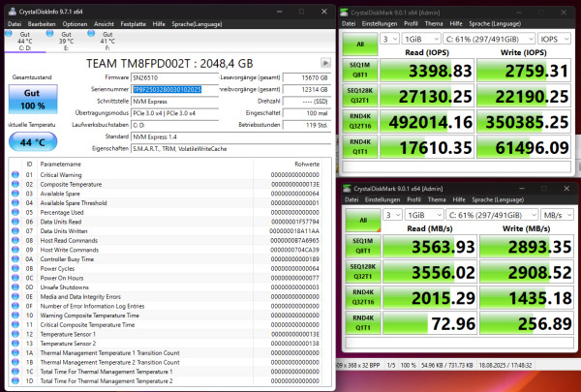Run RND4K Q1T1 test in IOPS window
This screenshot has width=581, height=392.
coord(360,147)
